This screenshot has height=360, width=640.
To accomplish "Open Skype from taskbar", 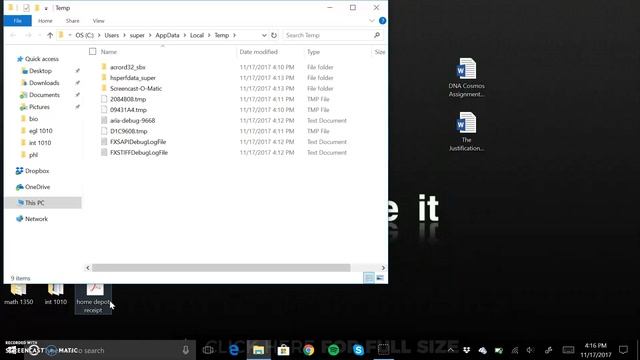I will point(358,350).
